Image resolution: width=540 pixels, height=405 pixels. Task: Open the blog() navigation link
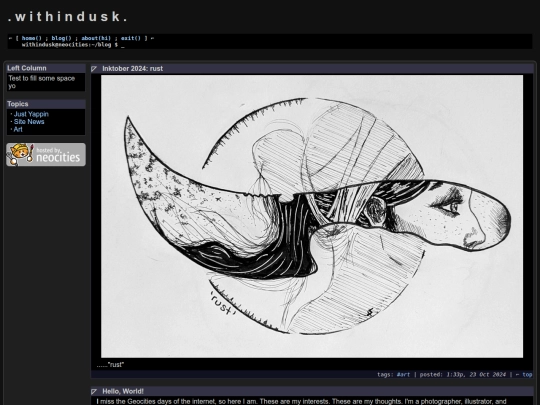click(x=61, y=38)
